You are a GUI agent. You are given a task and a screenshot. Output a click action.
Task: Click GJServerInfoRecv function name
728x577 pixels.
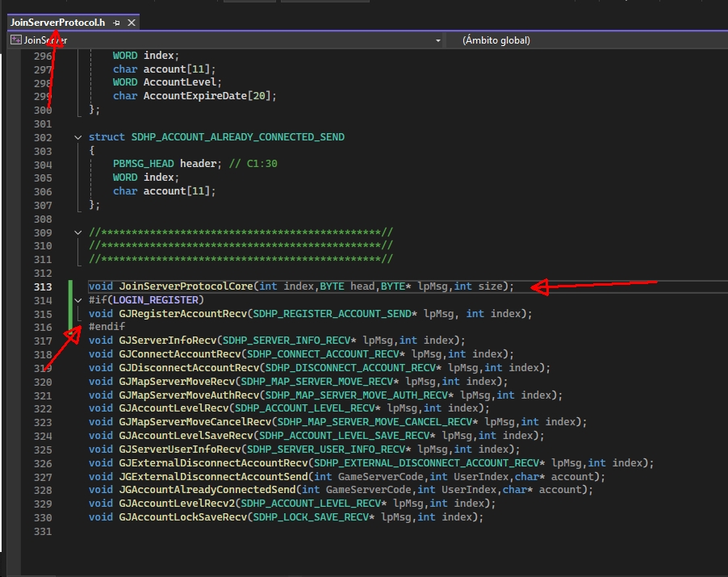(168, 341)
